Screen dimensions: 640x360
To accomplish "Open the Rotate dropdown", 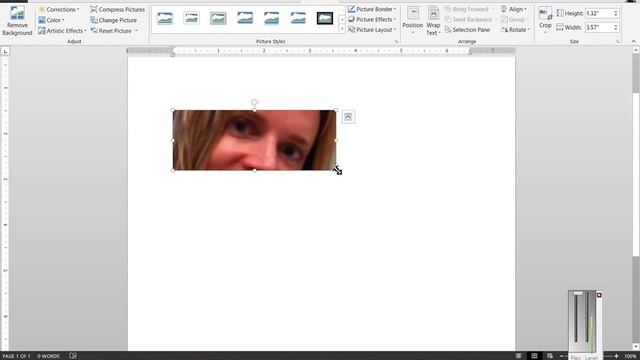I will (515, 30).
